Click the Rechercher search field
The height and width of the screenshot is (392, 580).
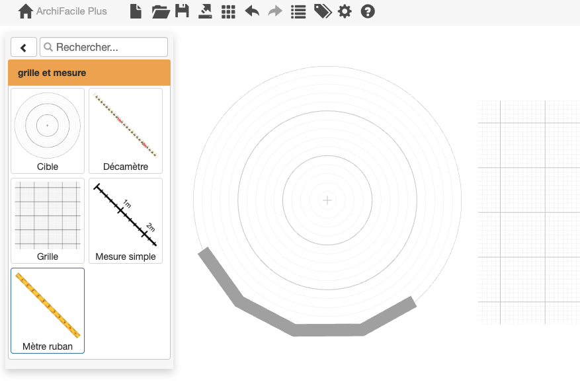[x=103, y=47]
